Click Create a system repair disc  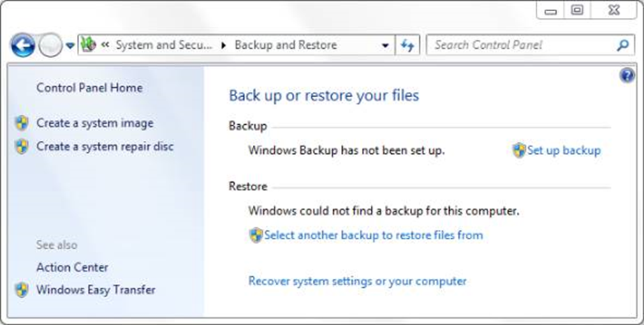105,146
